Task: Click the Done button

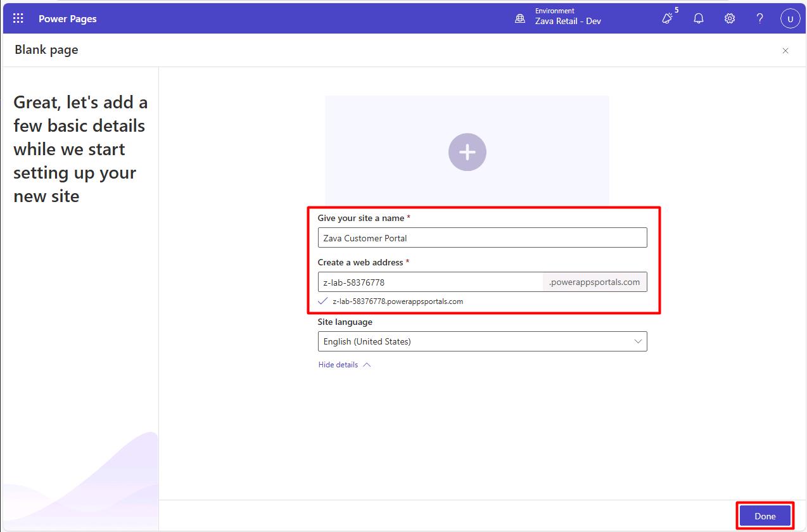Action: (x=765, y=516)
